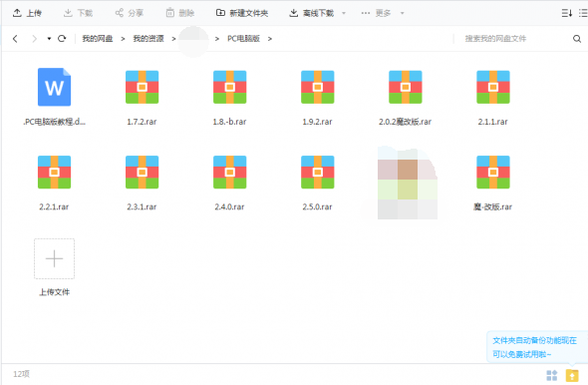Click the 2.2.1.rar file name

click(x=54, y=206)
